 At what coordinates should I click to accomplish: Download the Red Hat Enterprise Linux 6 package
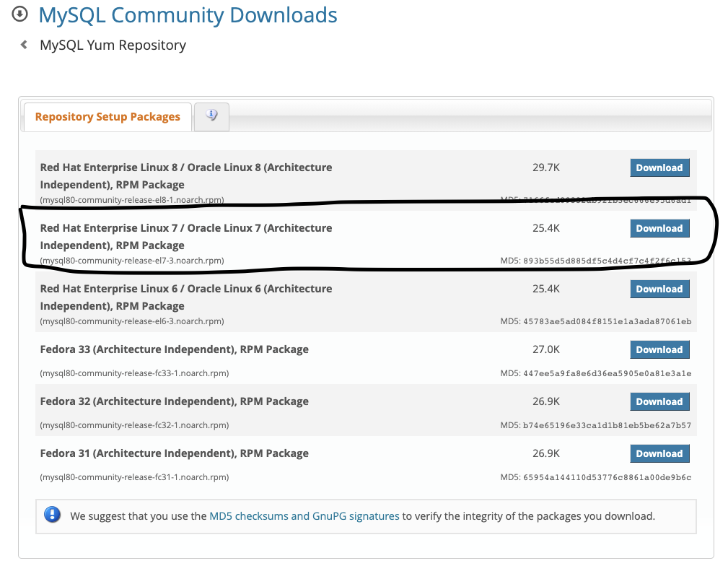point(659,289)
